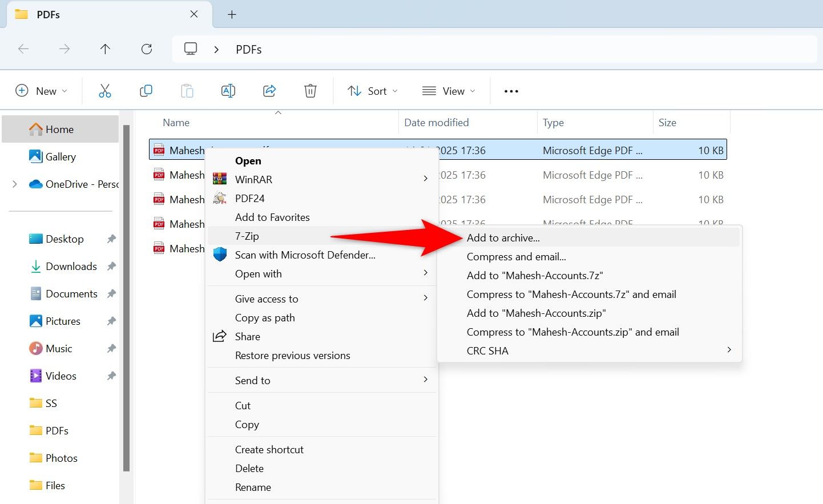Click Add to Favorites in the context menu
Viewport: 823px width, 504px height.
272,217
